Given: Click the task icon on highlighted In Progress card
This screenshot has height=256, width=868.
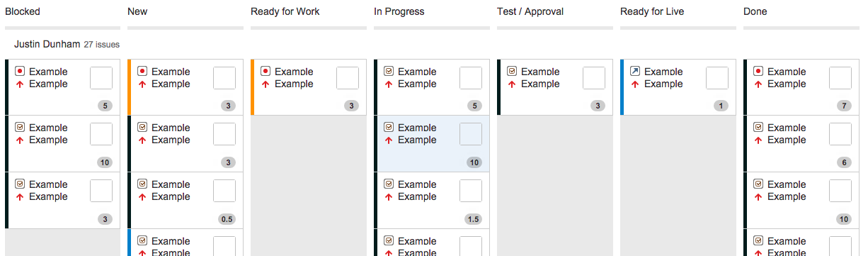Looking at the screenshot, I should pos(389,127).
